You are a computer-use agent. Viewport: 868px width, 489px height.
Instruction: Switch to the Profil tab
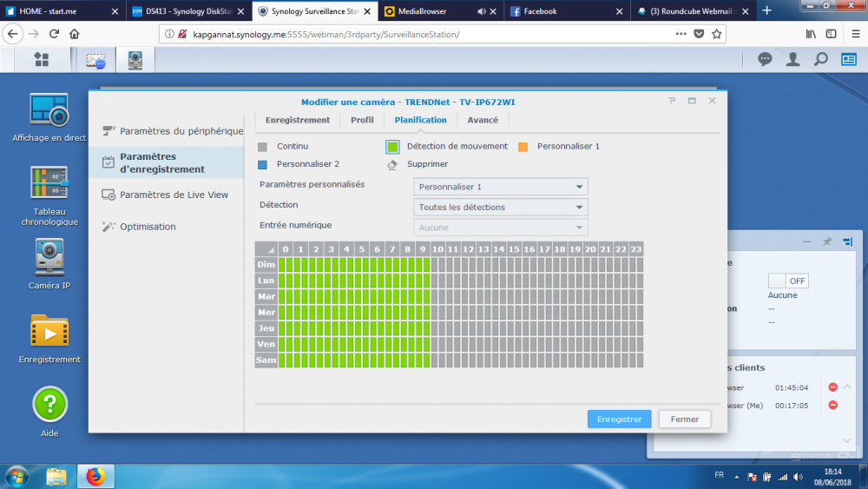point(362,120)
